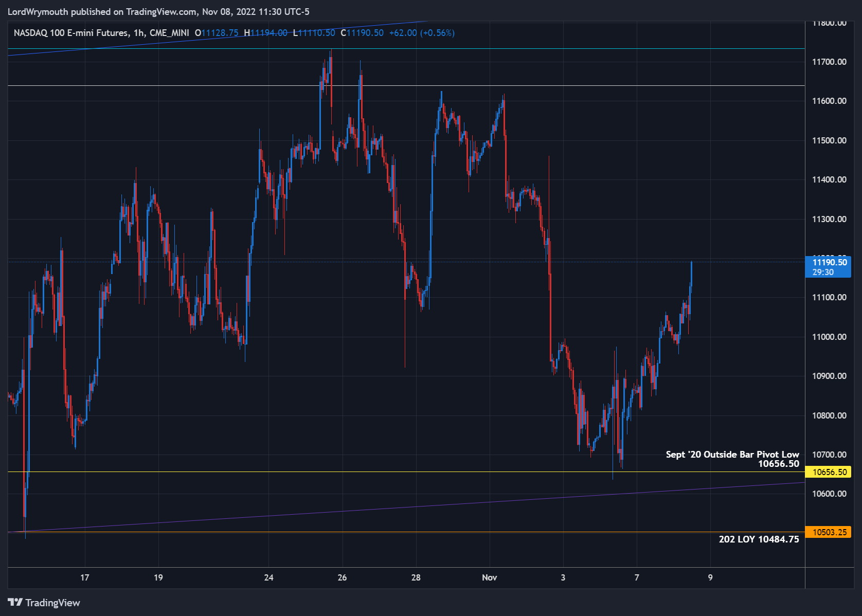Click the TradingView wordmark text
The height and width of the screenshot is (616, 862).
[52, 603]
